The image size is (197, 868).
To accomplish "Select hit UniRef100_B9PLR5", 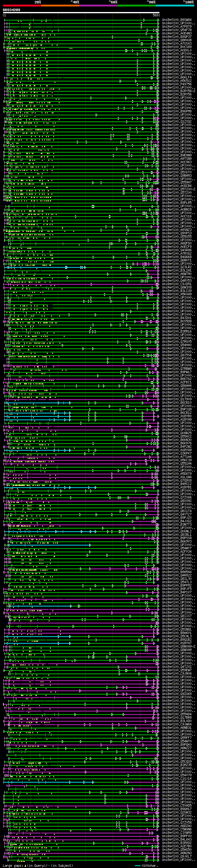I will 177,203.
